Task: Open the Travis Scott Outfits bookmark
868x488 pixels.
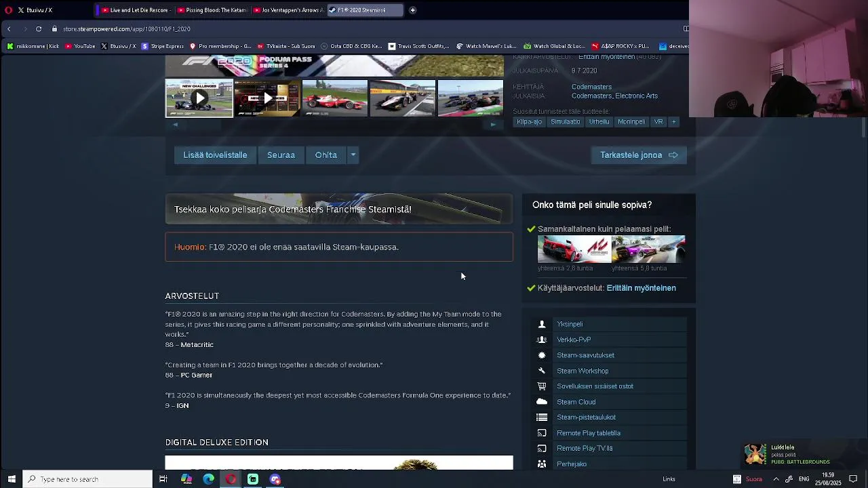Action: coord(418,46)
